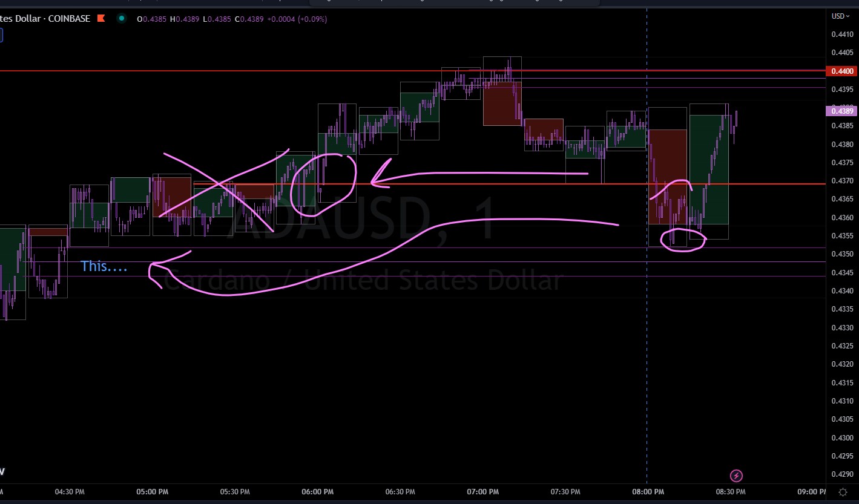The image size is (859, 504).
Task: Click the 0.4335 price scale label
Action: click(842, 309)
